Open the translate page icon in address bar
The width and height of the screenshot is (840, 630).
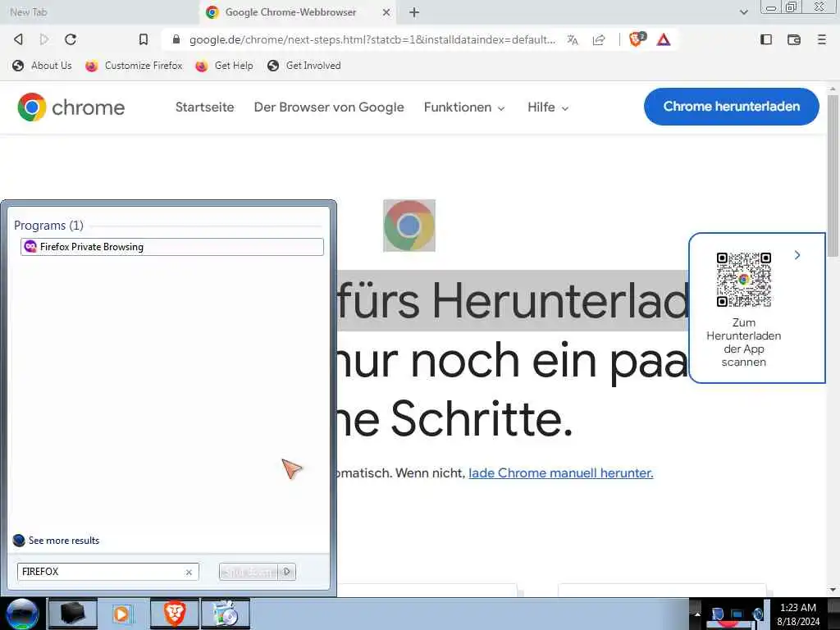[x=573, y=39]
